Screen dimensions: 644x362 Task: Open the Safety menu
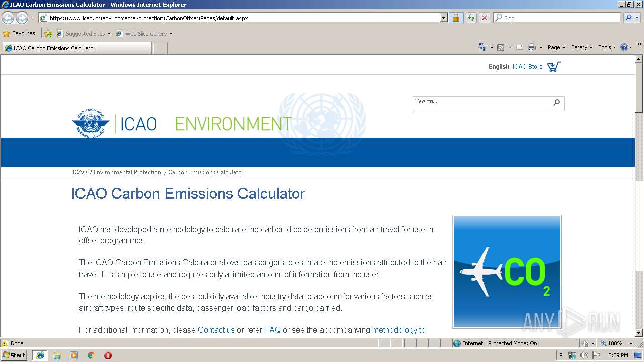(582, 47)
